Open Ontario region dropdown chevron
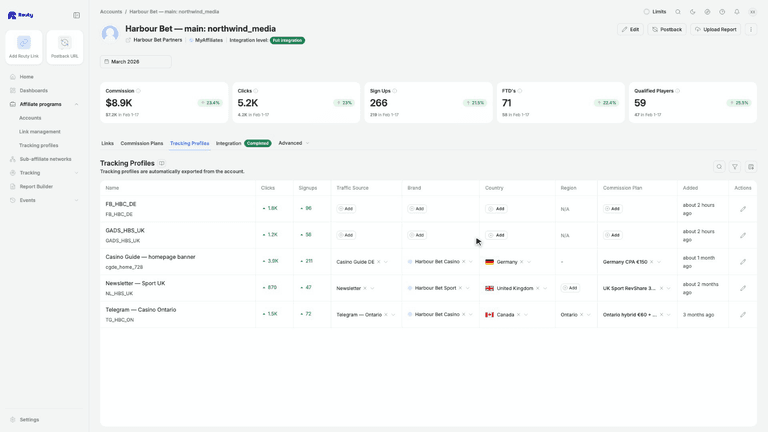This screenshot has width=768, height=432. [589, 315]
